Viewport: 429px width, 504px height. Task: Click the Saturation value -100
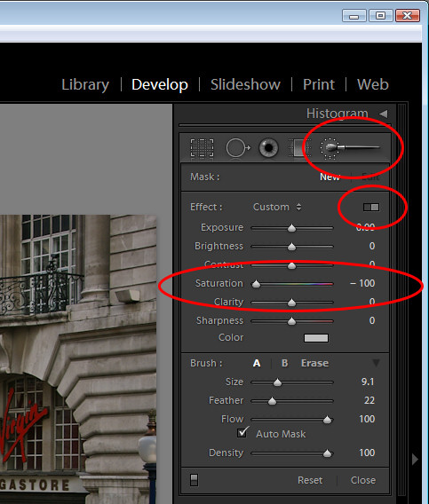362,283
